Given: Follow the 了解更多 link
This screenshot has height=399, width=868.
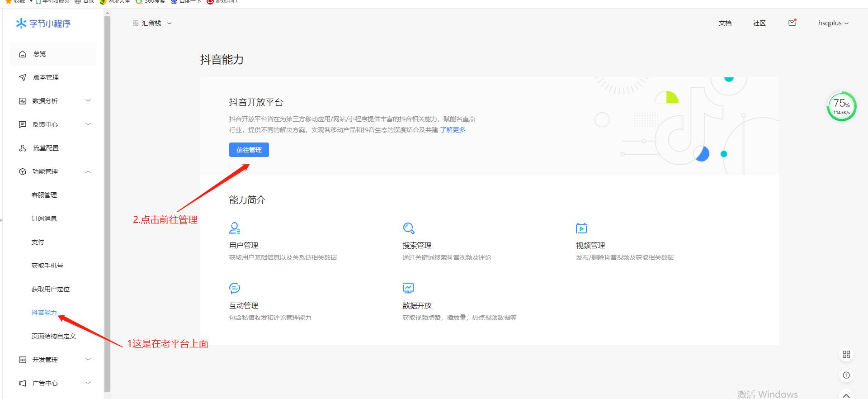Looking at the screenshot, I should pyautogui.click(x=453, y=130).
